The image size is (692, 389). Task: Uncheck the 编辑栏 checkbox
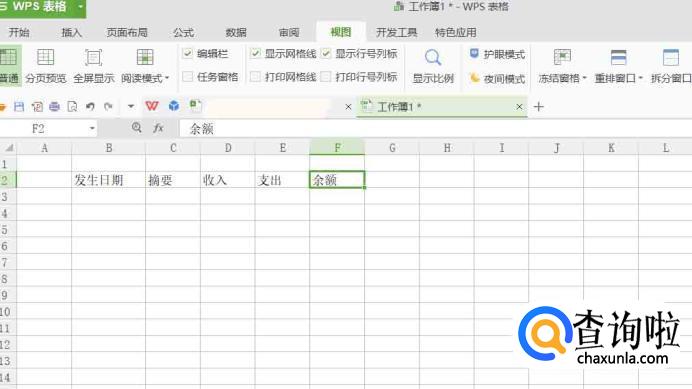[x=188, y=53]
